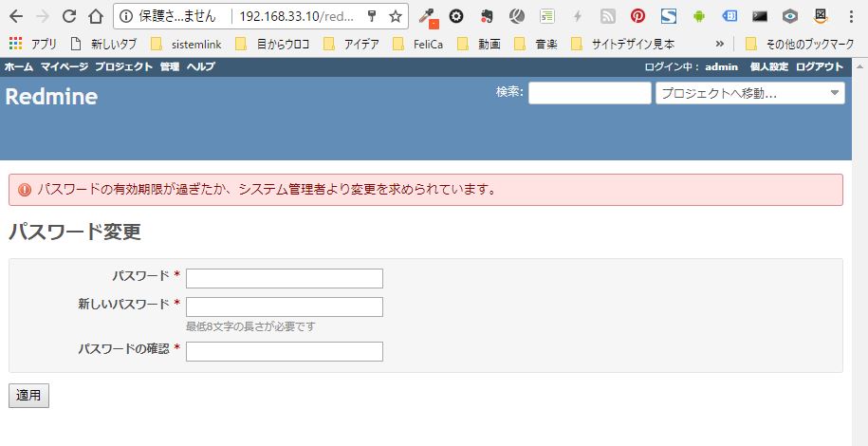Click the browser back arrow
The height and width of the screenshot is (446, 868).
click(x=15, y=16)
